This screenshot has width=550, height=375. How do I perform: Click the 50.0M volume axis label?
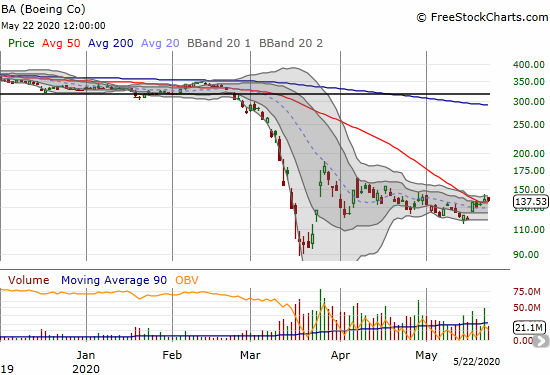click(x=526, y=308)
